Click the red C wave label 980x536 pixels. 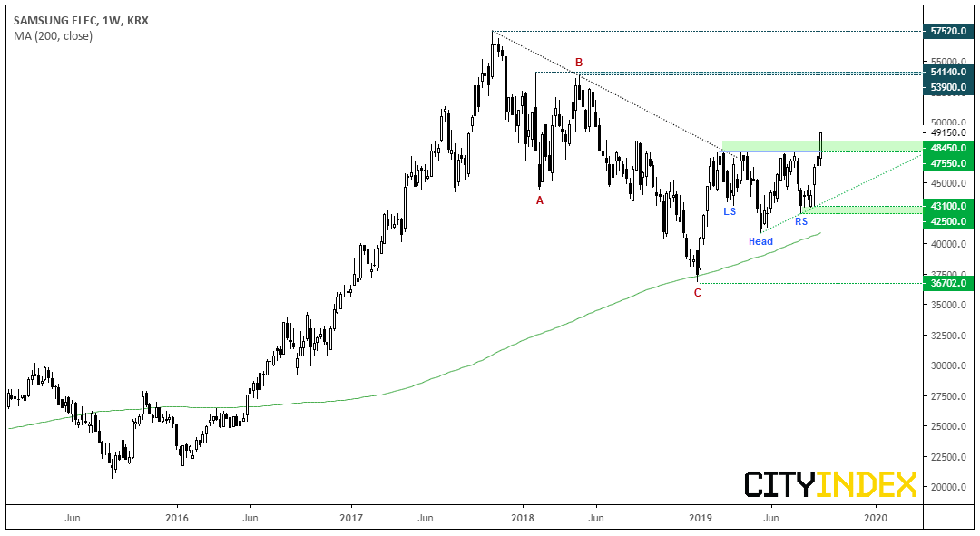coord(698,292)
